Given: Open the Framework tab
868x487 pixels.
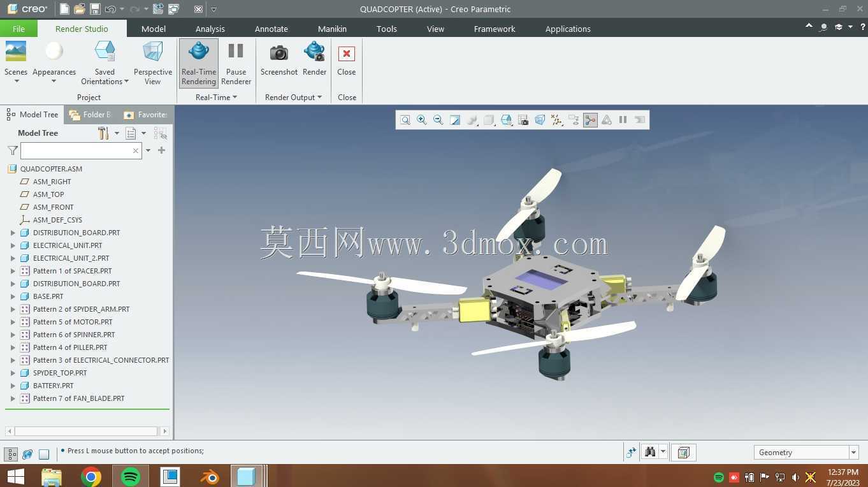Looking at the screenshot, I should 495,29.
